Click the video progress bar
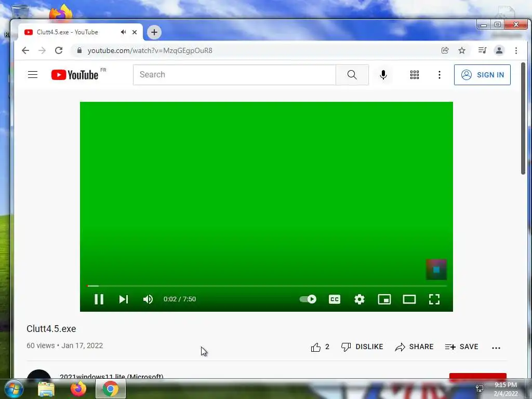This screenshot has width=532, height=399. pyautogui.click(x=267, y=286)
